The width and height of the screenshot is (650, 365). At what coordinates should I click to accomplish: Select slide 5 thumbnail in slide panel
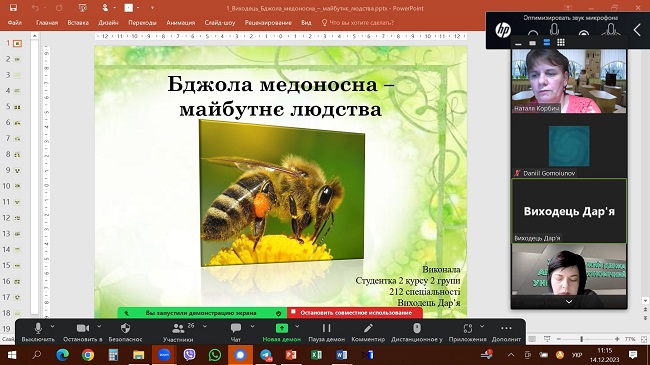[x=17, y=107]
